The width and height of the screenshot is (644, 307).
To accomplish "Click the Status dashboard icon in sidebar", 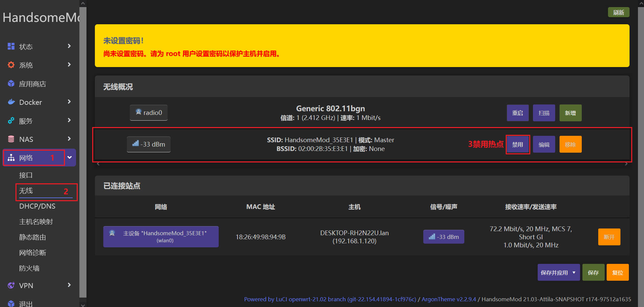I will [11, 46].
